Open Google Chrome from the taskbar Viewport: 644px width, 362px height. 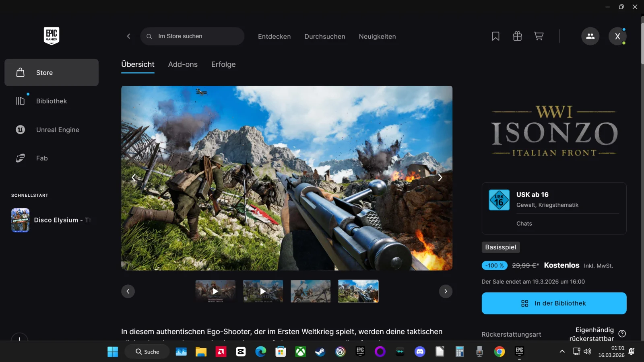pyautogui.click(x=500, y=352)
